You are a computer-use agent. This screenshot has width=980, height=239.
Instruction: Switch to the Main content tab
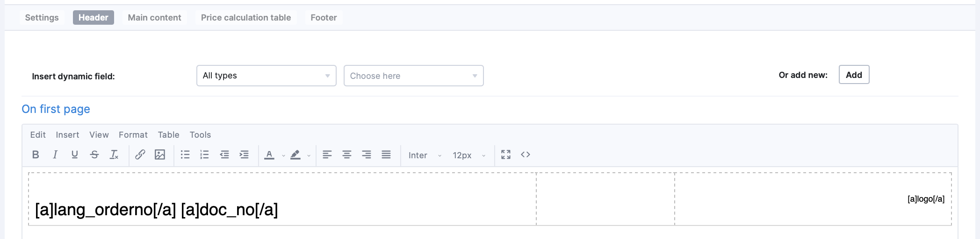point(154,18)
